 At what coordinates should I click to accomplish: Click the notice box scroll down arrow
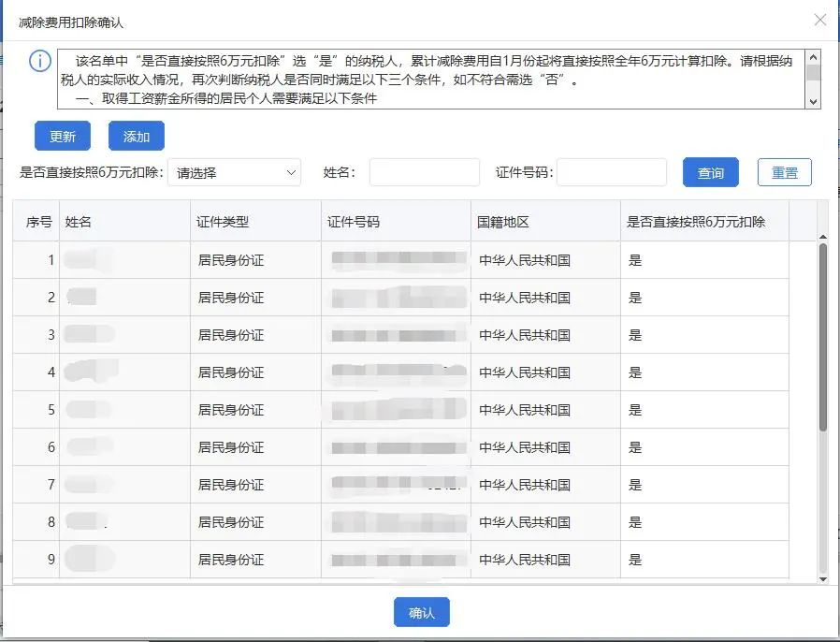813,101
